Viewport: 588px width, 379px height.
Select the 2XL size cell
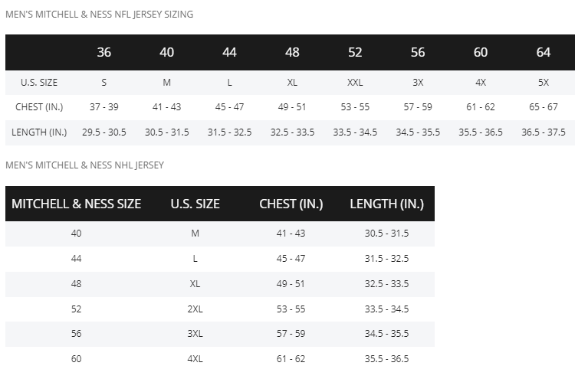click(x=195, y=309)
